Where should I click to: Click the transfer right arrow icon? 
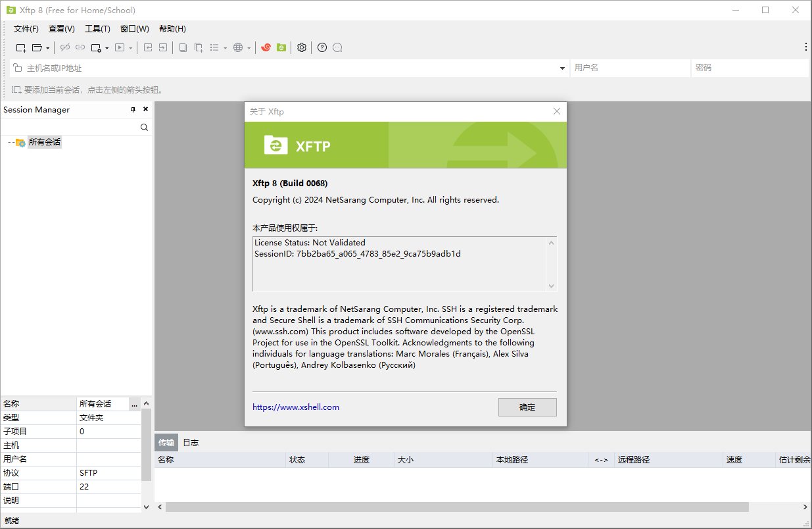click(x=162, y=47)
